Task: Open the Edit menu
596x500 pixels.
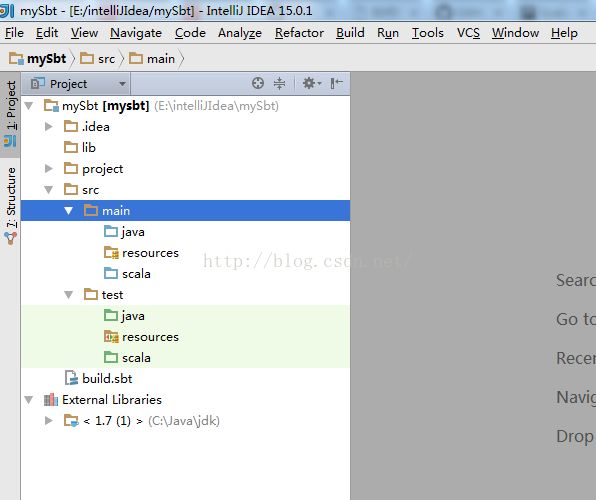Action: 47,33
